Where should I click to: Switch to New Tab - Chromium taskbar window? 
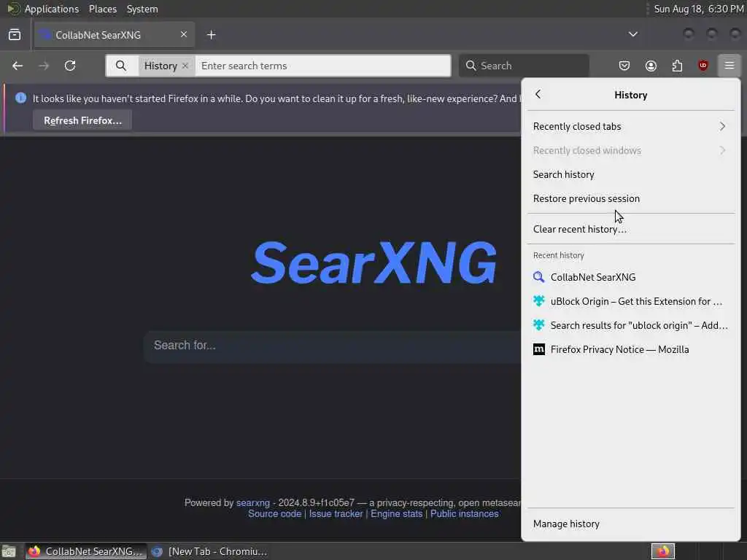pos(209,551)
